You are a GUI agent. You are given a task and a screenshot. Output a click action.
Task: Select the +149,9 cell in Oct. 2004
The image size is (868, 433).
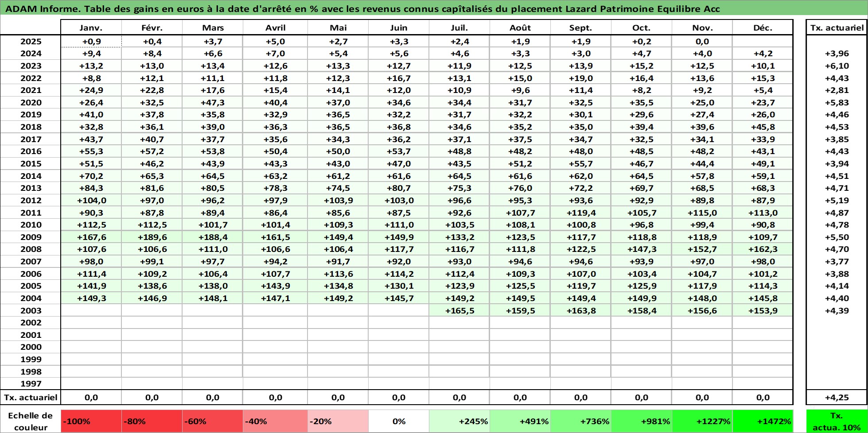pyautogui.click(x=641, y=298)
